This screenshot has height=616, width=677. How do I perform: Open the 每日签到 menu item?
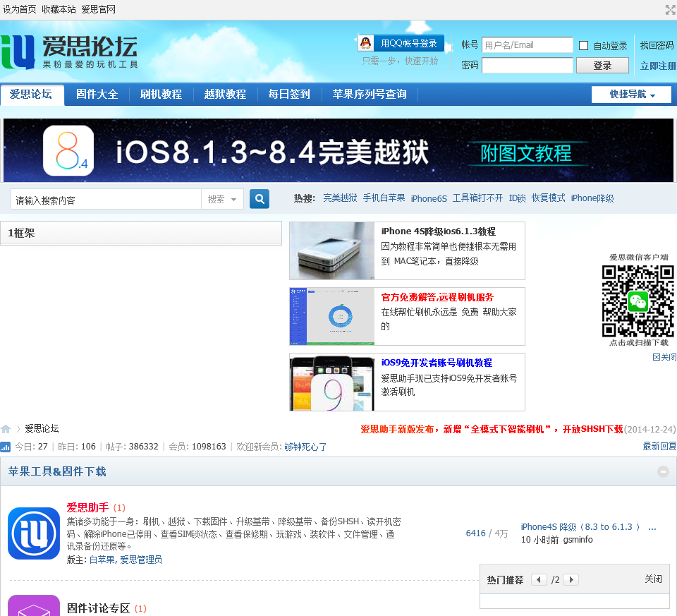(x=289, y=94)
